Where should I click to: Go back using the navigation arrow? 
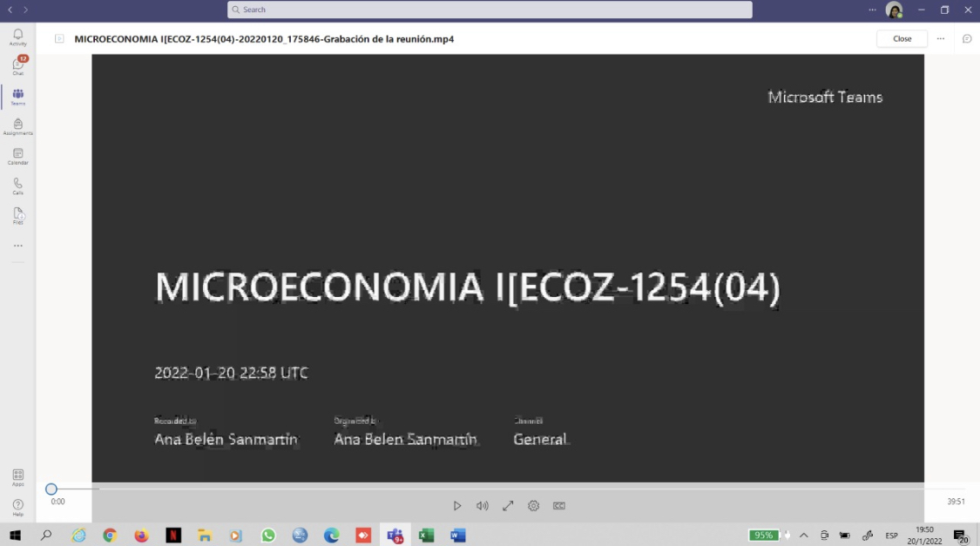coord(10,10)
